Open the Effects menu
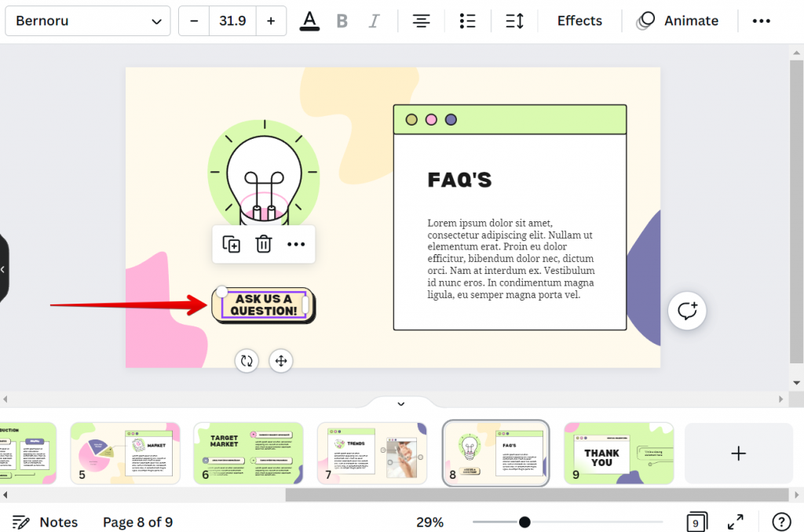Viewport: 804px width, 532px height. pyautogui.click(x=579, y=20)
